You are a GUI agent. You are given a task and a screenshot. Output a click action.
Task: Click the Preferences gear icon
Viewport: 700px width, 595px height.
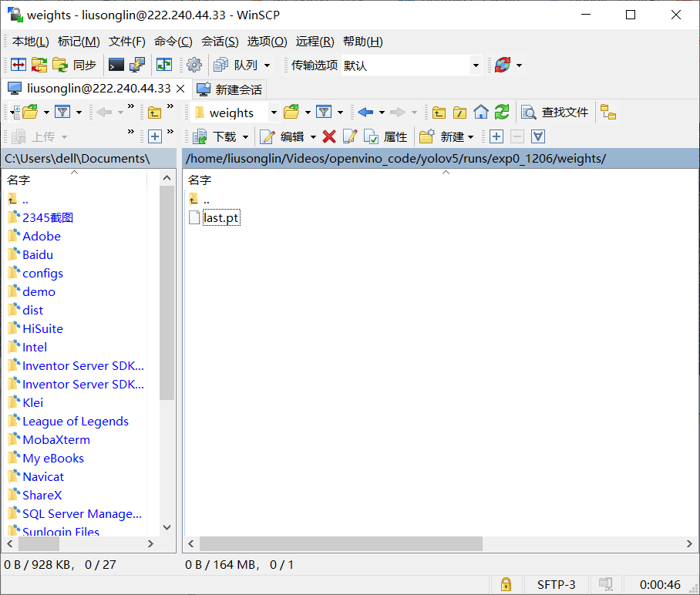pyautogui.click(x=194, y=66)
